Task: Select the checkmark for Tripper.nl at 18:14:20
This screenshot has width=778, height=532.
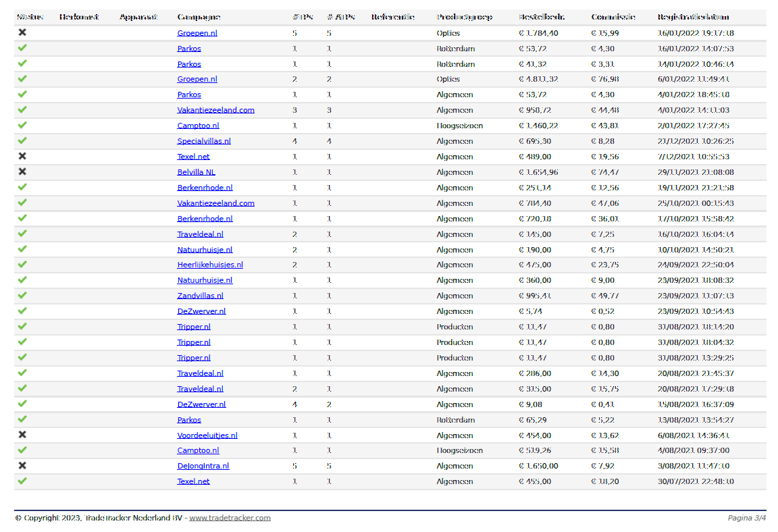Action: [22, 326]
